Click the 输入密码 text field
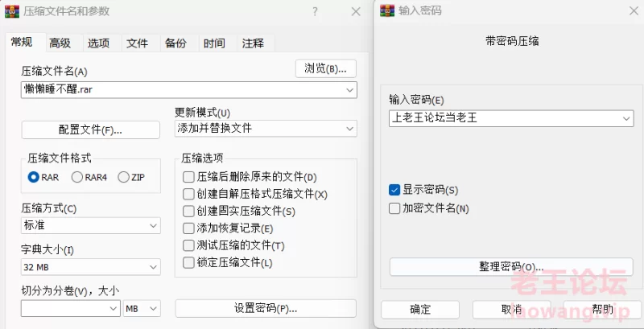Image resolution: width=644 pixels, height=329 pixels. (x=503, y=118)
